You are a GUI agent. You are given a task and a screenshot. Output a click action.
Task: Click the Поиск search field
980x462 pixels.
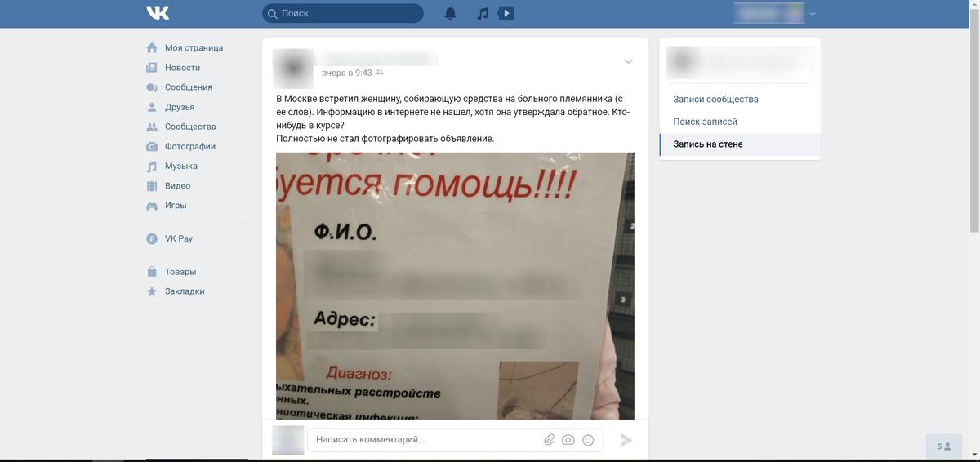(x=343, y=13)
